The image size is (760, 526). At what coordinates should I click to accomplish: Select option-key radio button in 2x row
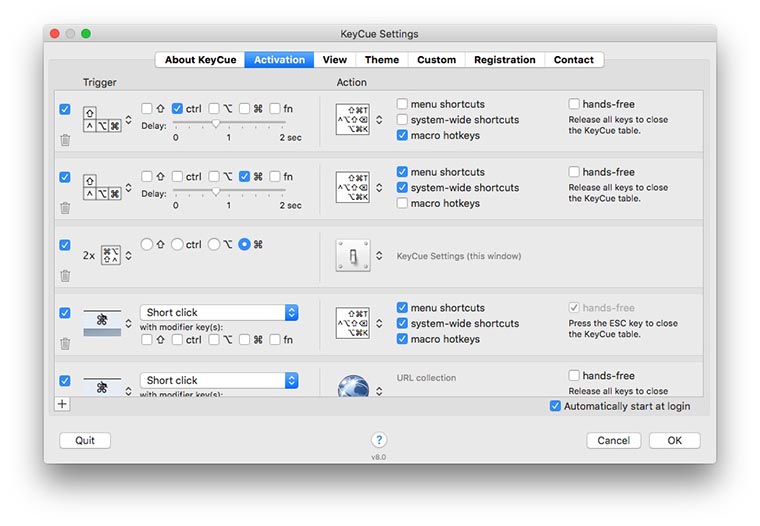click(x=214, y=244)
